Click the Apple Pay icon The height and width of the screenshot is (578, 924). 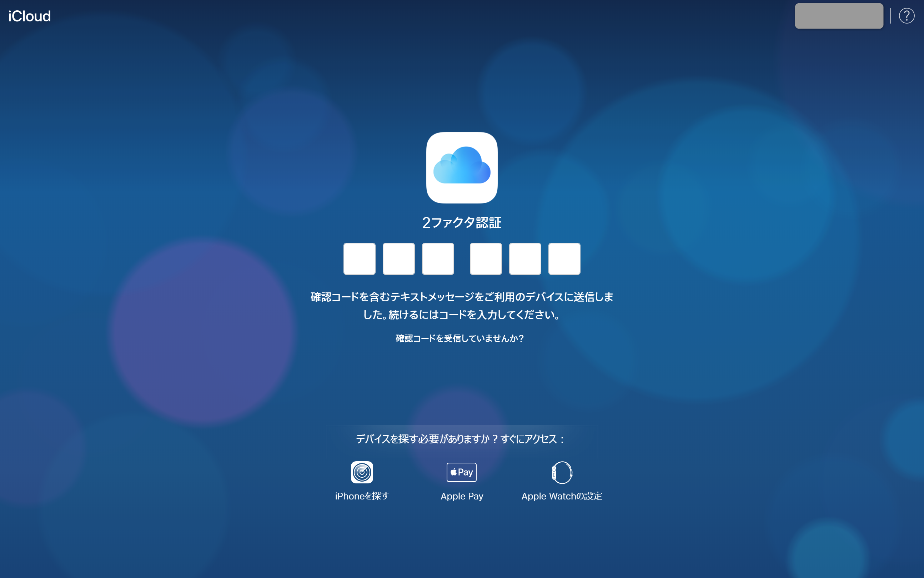point(461,472)
